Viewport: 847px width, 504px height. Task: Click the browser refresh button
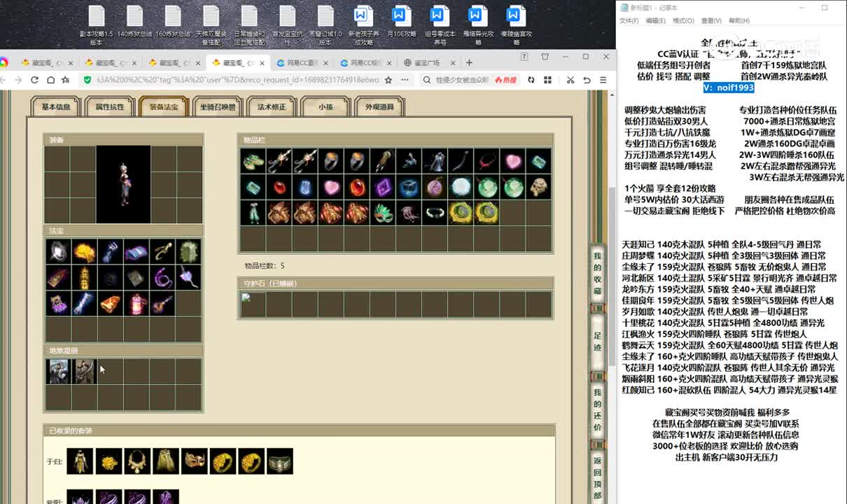coord(34,80)
